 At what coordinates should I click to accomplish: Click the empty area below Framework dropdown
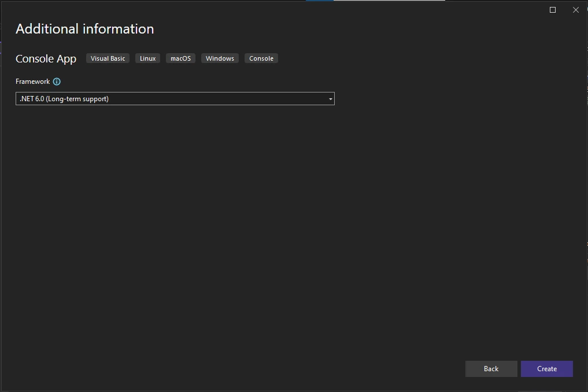(173, 202)
